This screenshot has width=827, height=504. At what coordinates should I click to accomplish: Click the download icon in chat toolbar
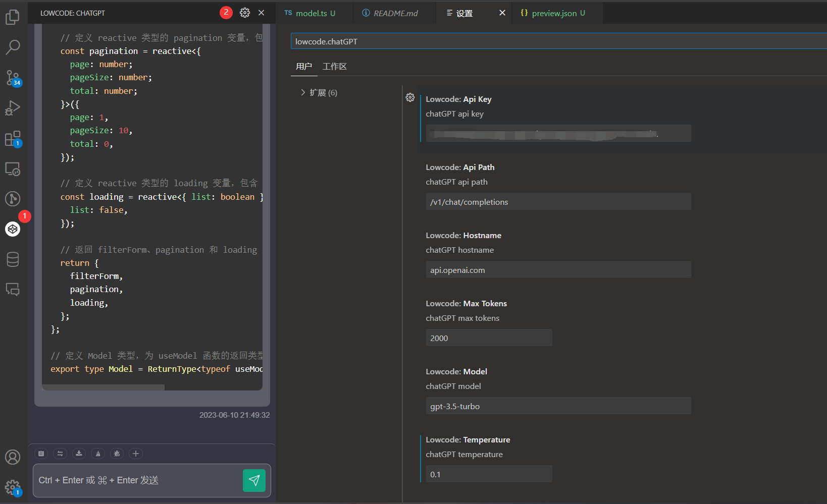point(79,454)
